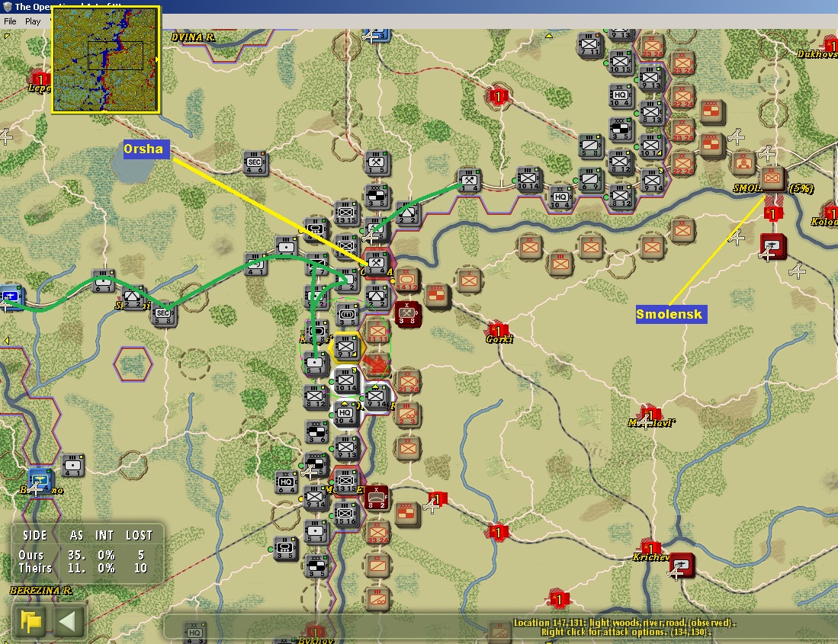Select the infantry unit showing 10 15

pos(621,62)
